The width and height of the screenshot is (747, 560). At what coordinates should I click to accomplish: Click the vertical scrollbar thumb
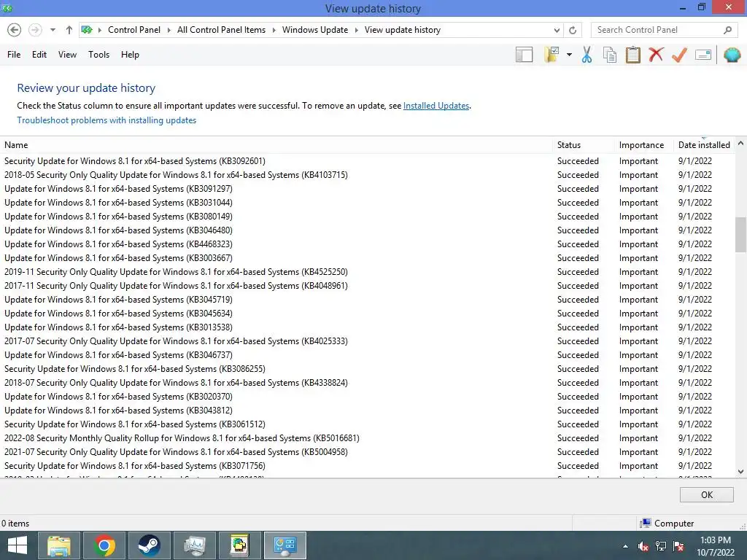(x=741, y=234)
